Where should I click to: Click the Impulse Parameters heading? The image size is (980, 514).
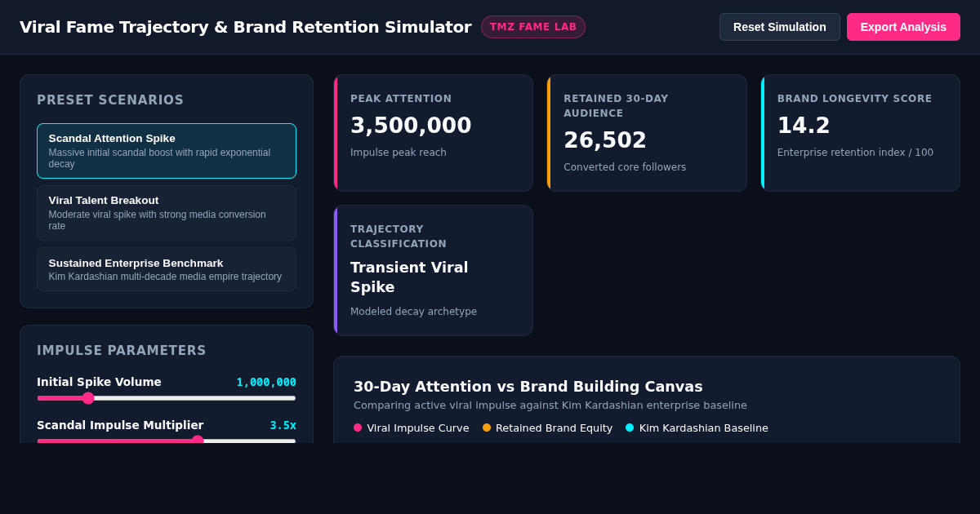pos(122,351)
